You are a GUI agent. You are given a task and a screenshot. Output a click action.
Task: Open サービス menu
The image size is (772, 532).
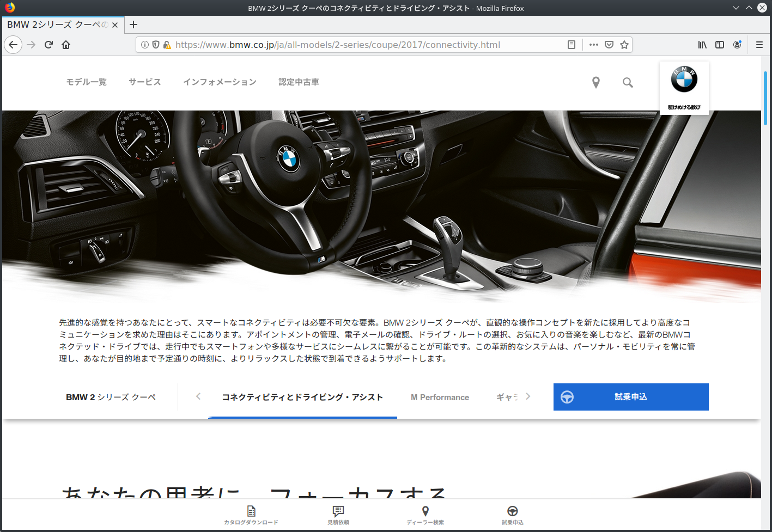click(x=145, y=82)
